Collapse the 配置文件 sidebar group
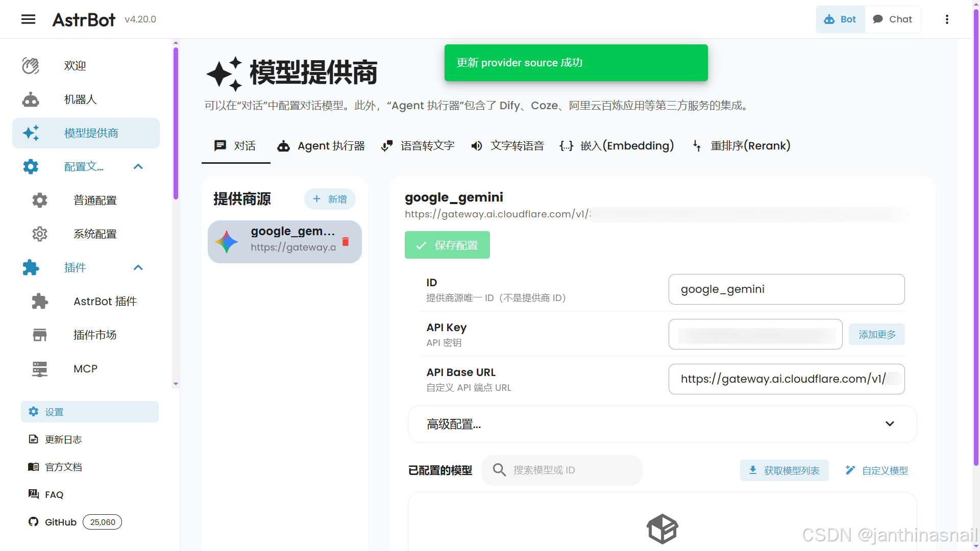The width and height of the screenshot is (980, 551). [138, 167]
